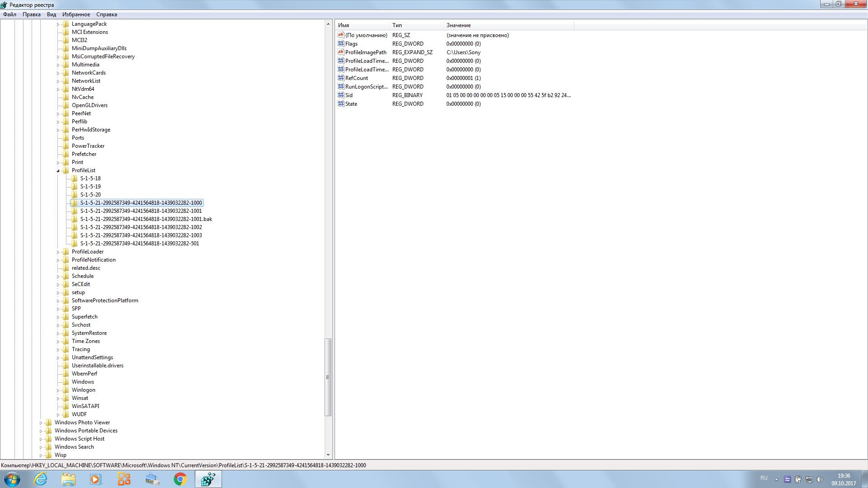The image size is (868, 488).
Task: Select the profile key ending in 501
Action: point(139,244)
